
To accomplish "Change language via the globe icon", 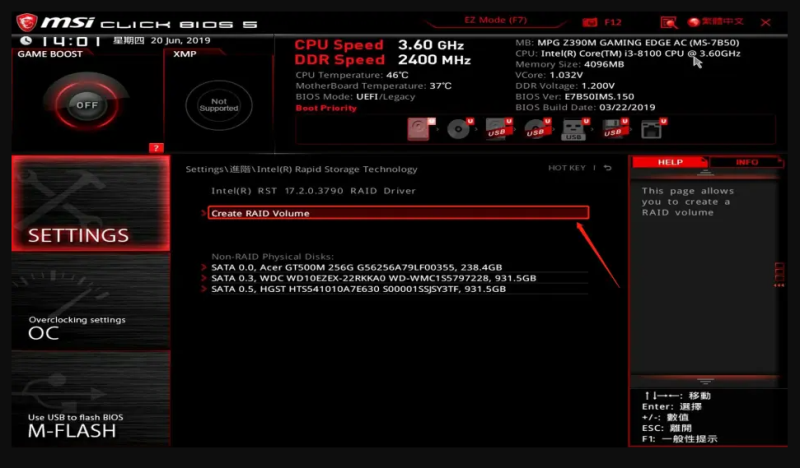I will pos(693,22).
